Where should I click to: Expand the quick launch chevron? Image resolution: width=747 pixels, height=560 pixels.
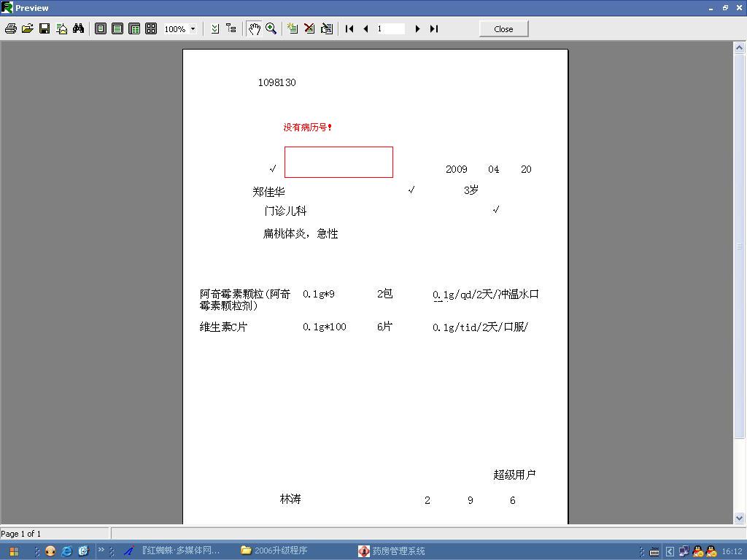[x=101, y=550]
